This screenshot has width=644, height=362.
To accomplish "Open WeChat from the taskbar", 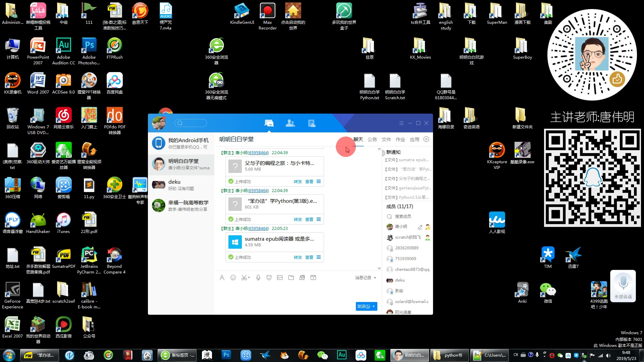I will click(322, 355).
